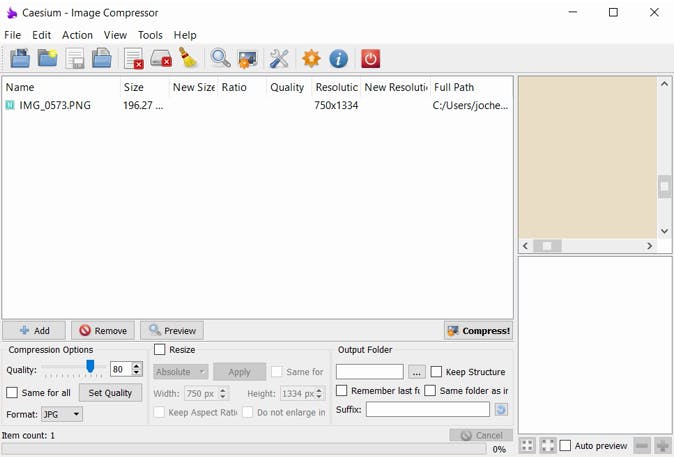This screenshot has width=674, height=457.
Task: Open the Action menu
Action: [77, 35]
